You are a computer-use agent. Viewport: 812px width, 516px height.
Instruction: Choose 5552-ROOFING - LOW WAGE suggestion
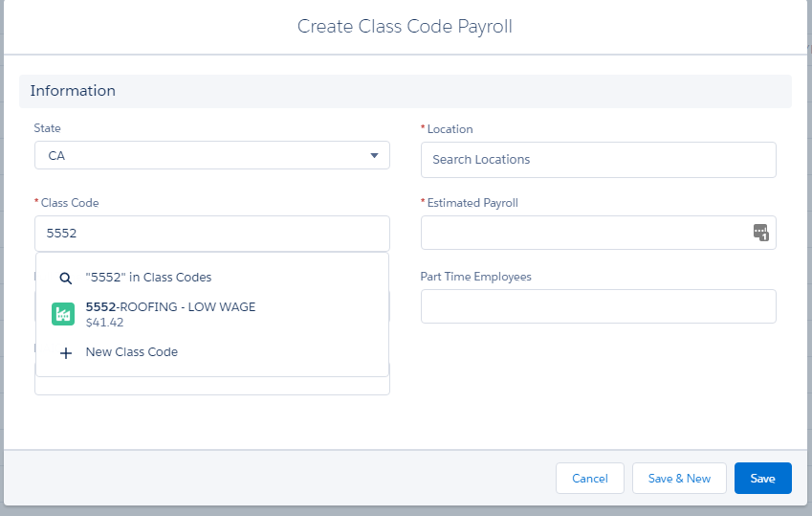tap(170, 307)
